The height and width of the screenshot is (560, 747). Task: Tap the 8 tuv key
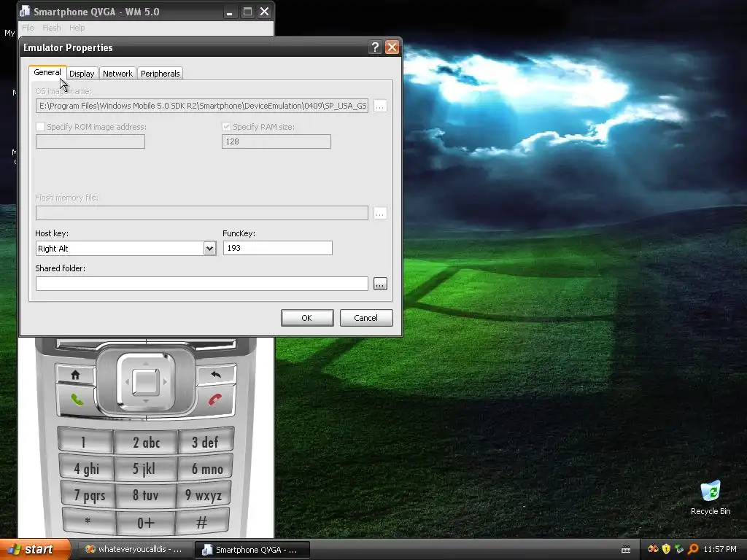(146, 495)
